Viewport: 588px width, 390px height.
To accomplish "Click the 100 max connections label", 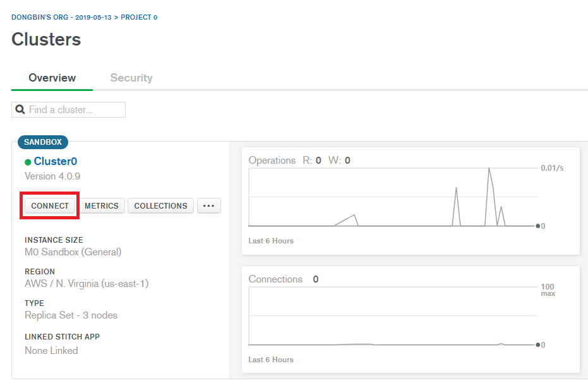I will click(548, 289).
